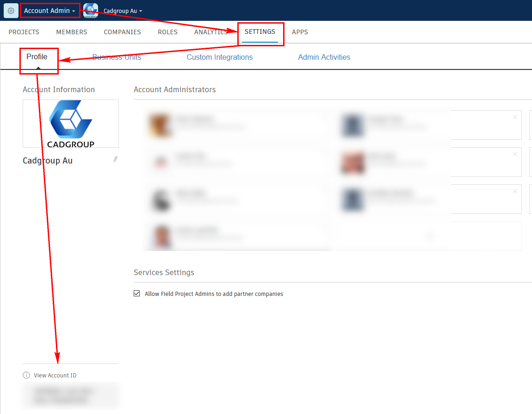Open the Account Admin dropdown
Screen dimensions: 532x414
pyautogui.click(x=49, y=11)
